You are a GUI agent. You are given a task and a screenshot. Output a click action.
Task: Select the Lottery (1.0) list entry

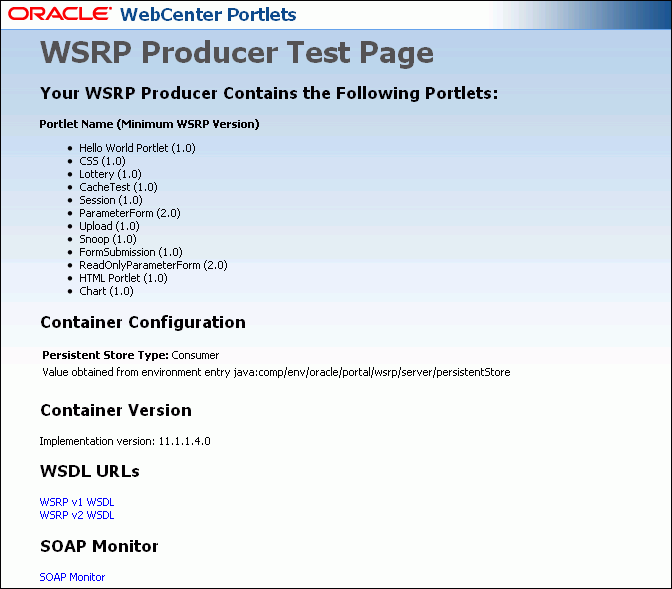(x=110, y=174)
